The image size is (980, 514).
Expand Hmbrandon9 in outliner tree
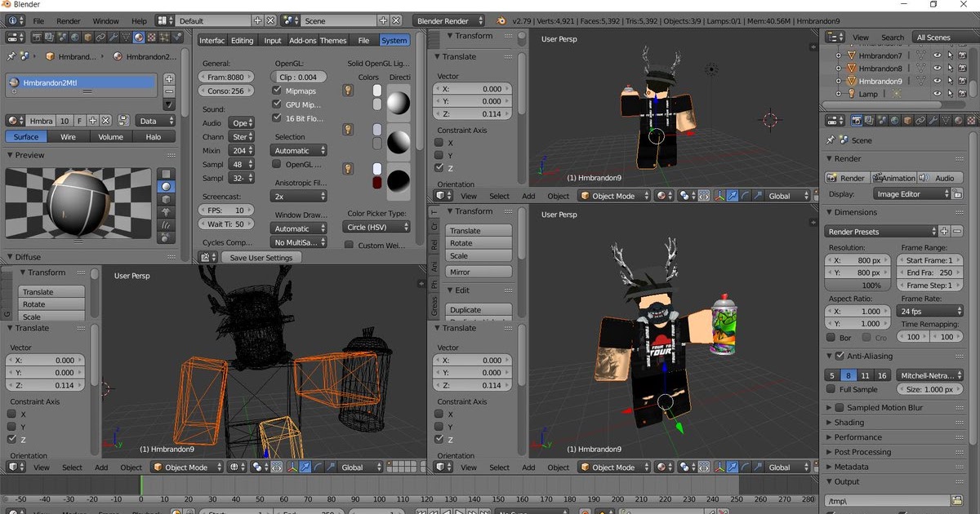[x=838, y=81]
